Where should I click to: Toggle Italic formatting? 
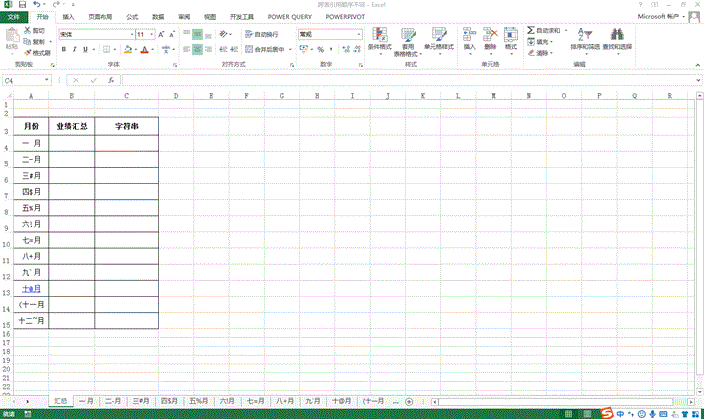coord(76,49)
